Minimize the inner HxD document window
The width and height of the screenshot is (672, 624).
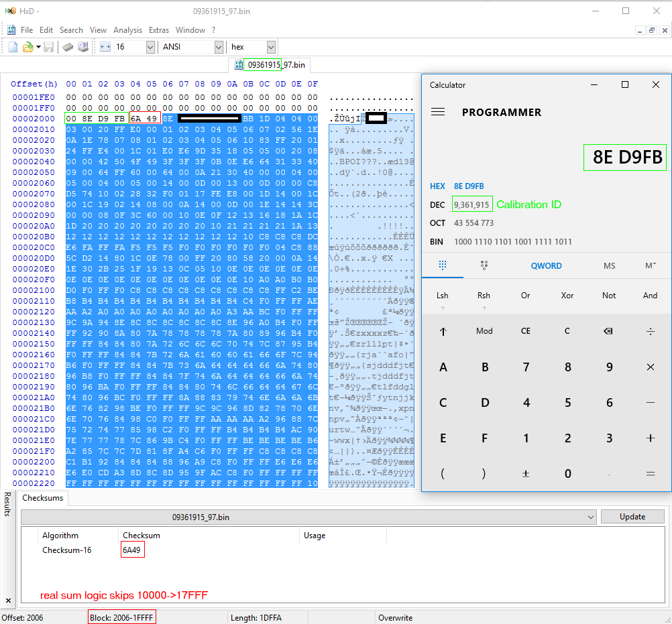pos(639,30)
